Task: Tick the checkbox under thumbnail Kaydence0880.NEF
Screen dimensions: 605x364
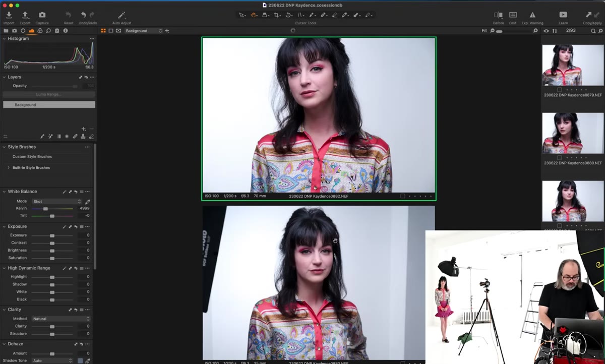Action: (560, 157)
